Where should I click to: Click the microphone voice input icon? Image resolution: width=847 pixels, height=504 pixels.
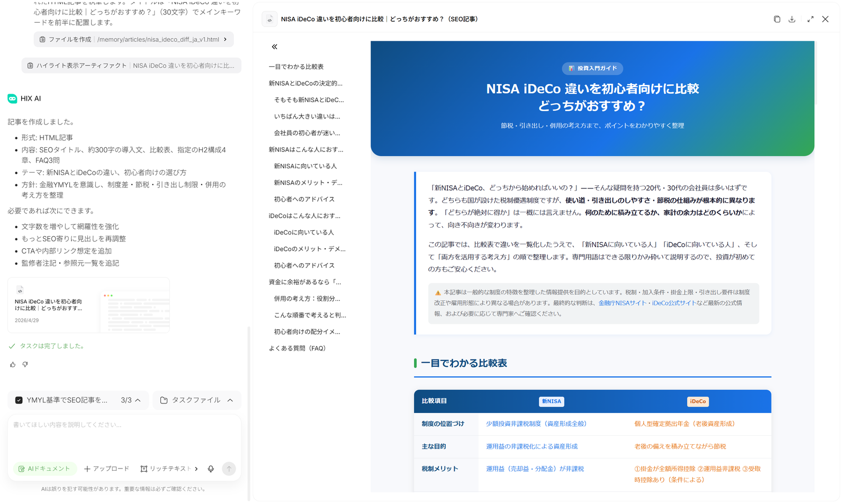tap(211, 469)
